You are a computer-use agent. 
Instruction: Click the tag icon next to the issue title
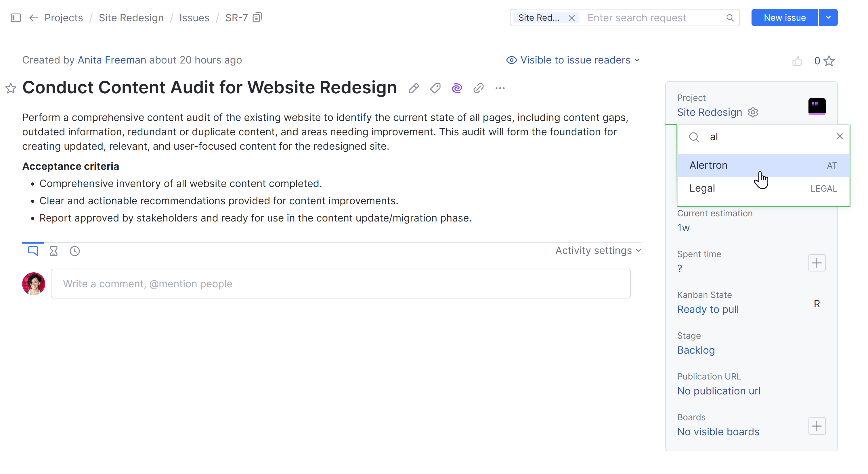click(435, 88)
